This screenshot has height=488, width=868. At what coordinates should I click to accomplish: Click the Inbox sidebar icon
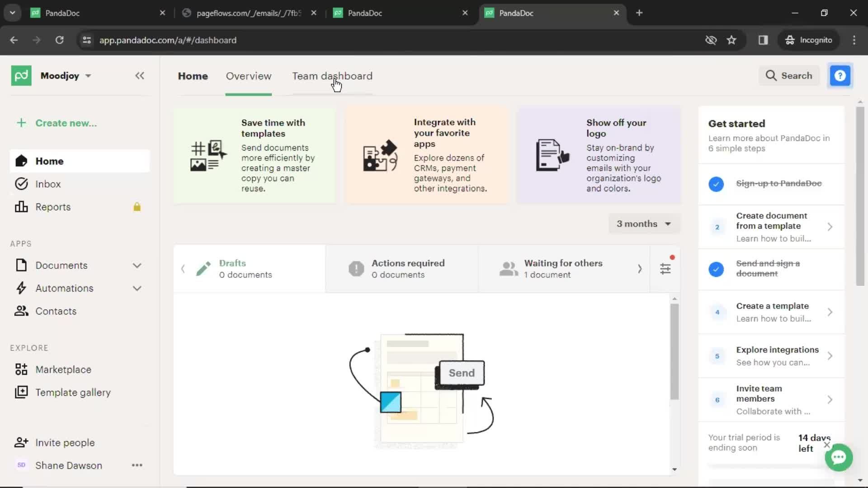pos(21,183)
